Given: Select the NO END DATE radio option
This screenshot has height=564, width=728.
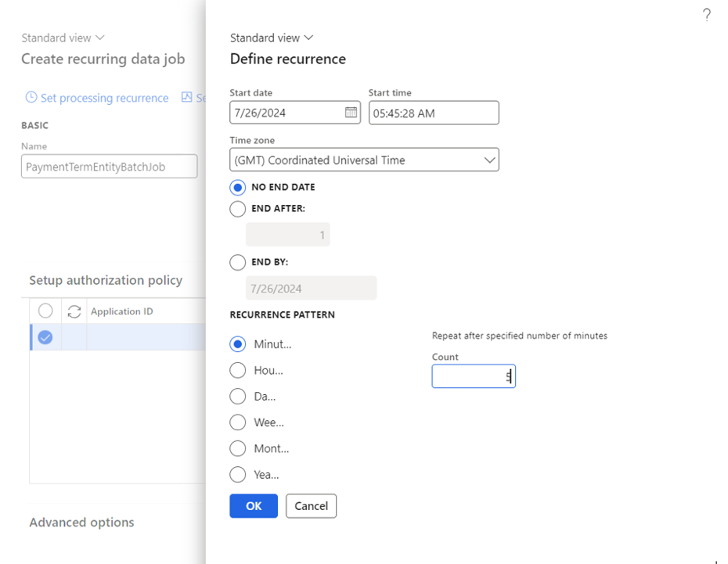Looking at the screenshot, I should pyautogui.click(x=238, y=188).
